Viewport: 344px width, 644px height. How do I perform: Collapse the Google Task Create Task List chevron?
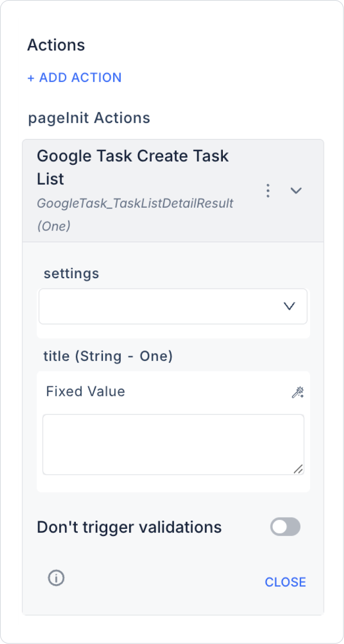click(x=296, y=190)
